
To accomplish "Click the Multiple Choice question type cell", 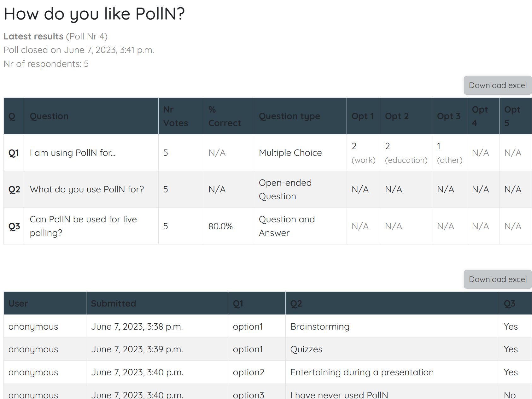I will tap(290, 153).
